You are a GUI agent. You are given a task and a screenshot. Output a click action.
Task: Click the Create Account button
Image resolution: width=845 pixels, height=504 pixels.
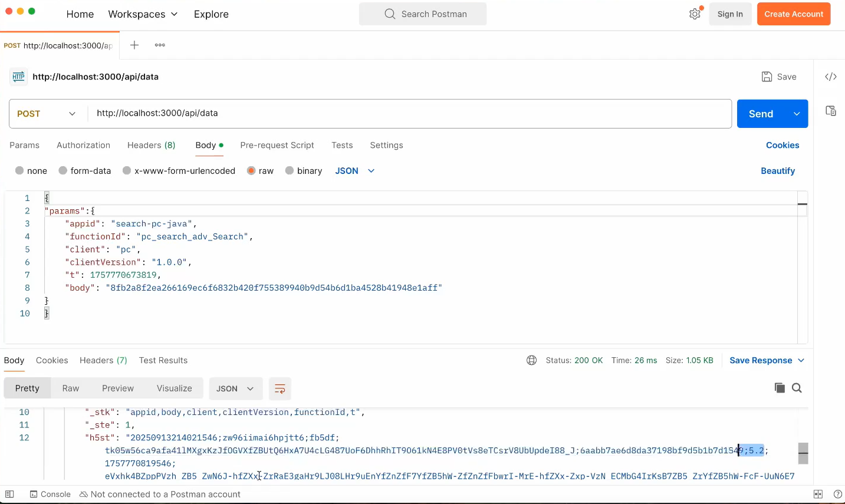794,14
